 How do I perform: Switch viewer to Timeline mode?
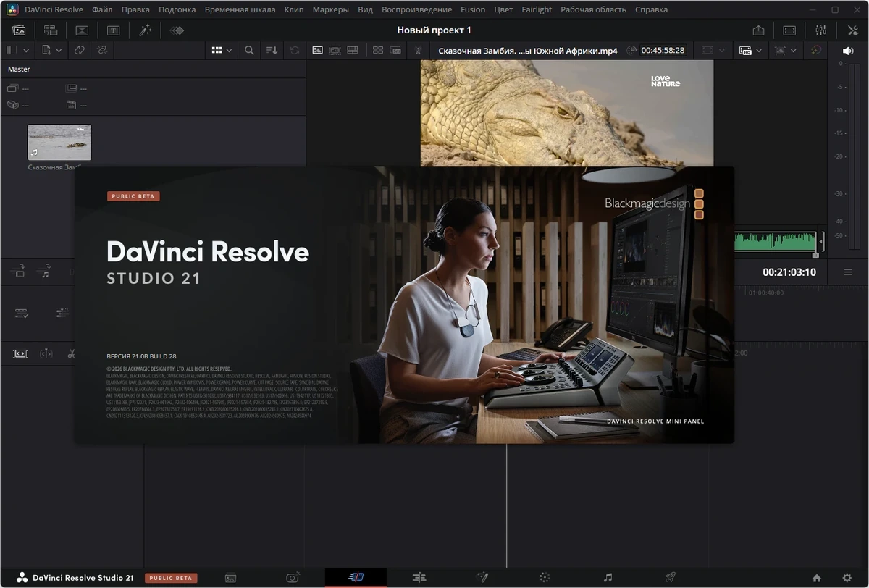click(353, 51)
